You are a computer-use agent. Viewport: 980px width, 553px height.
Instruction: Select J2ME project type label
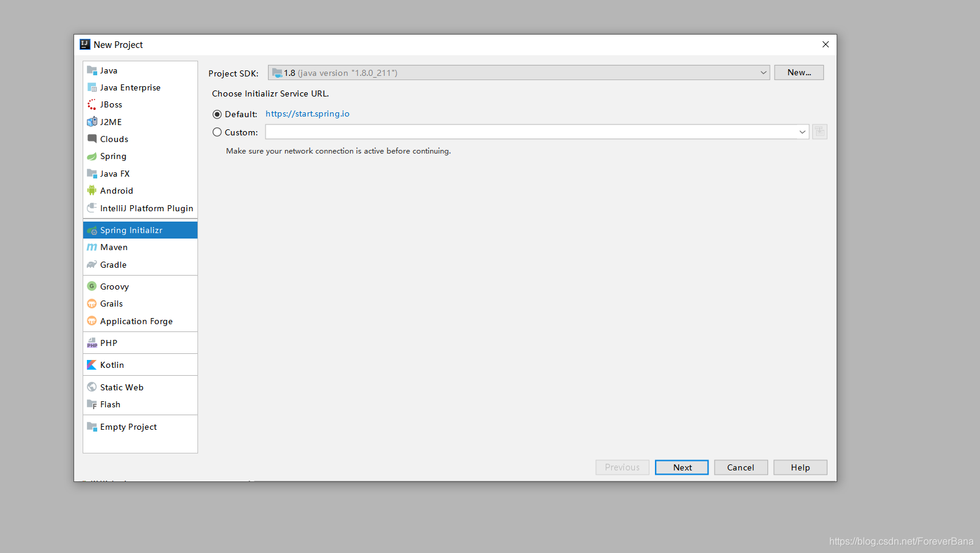click(x=111, y=122)
